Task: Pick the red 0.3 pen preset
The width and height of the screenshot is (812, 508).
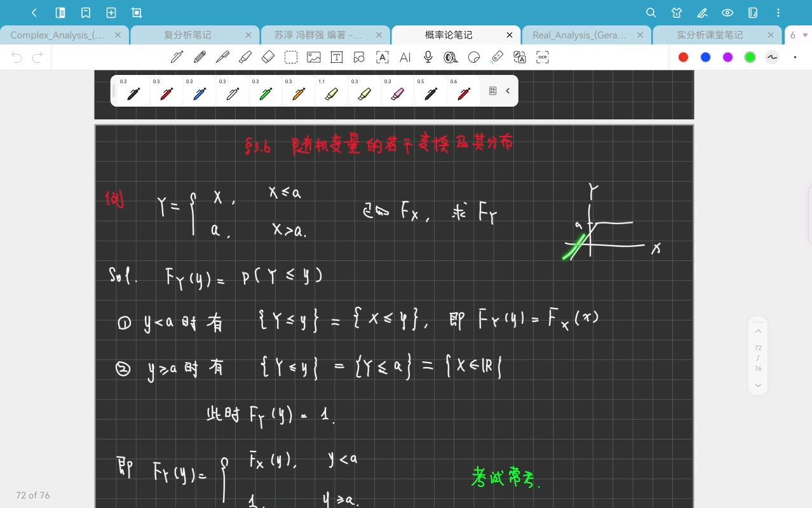Action: click(166, 91)
